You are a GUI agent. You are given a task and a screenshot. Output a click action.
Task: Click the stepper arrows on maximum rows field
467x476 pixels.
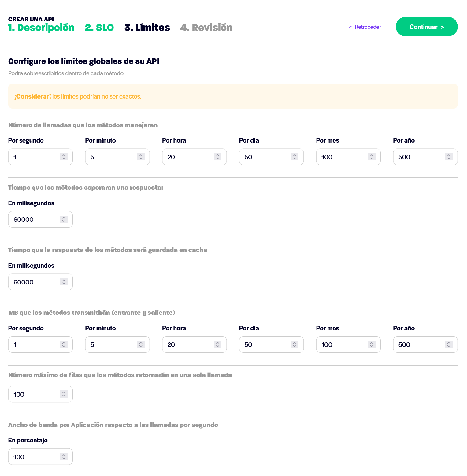[64, 394]
